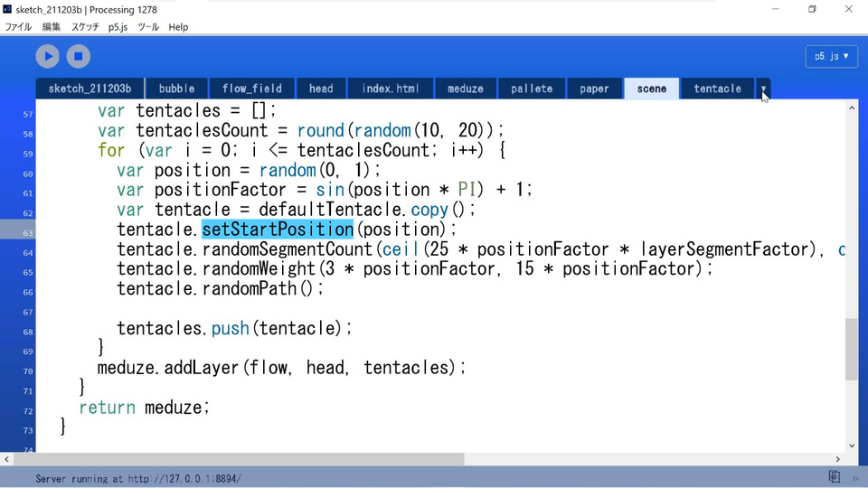Screen dimensions: 868x488
Task: Select the index.html tab
Action: pos(391,89)
